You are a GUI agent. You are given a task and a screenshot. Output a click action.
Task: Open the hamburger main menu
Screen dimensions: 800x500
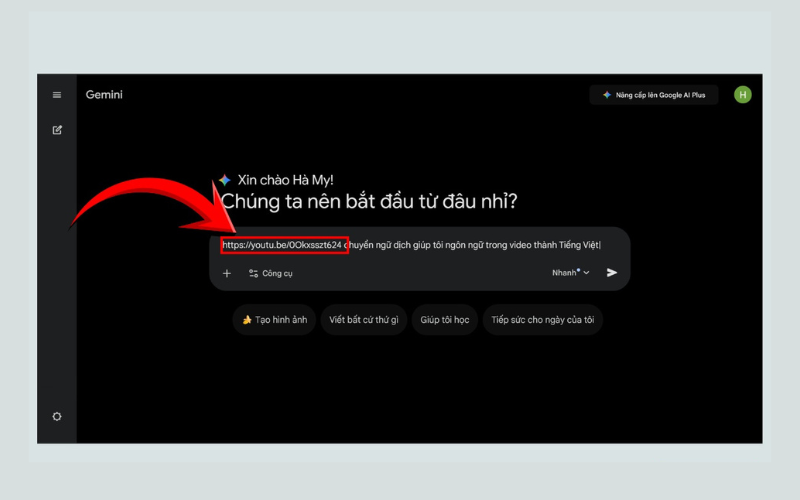pos(57,95)
